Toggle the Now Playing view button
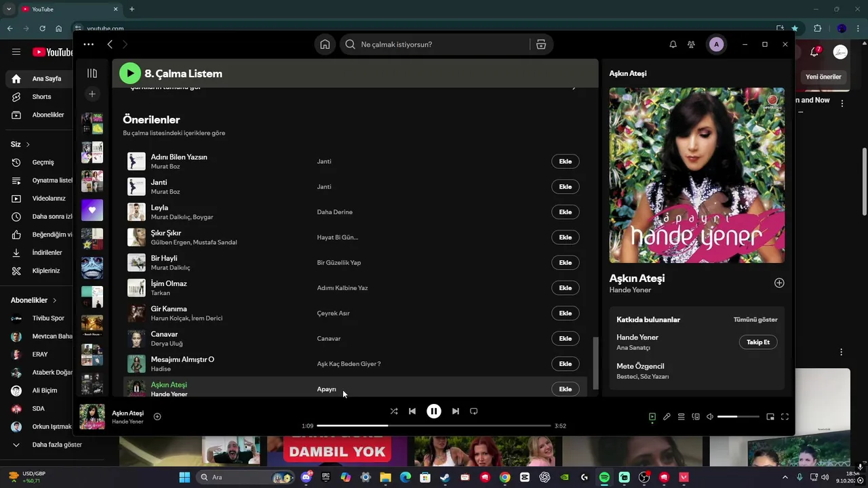Image resolution: width=868 pixels, height=488 pixels. [x=652, y=417]
